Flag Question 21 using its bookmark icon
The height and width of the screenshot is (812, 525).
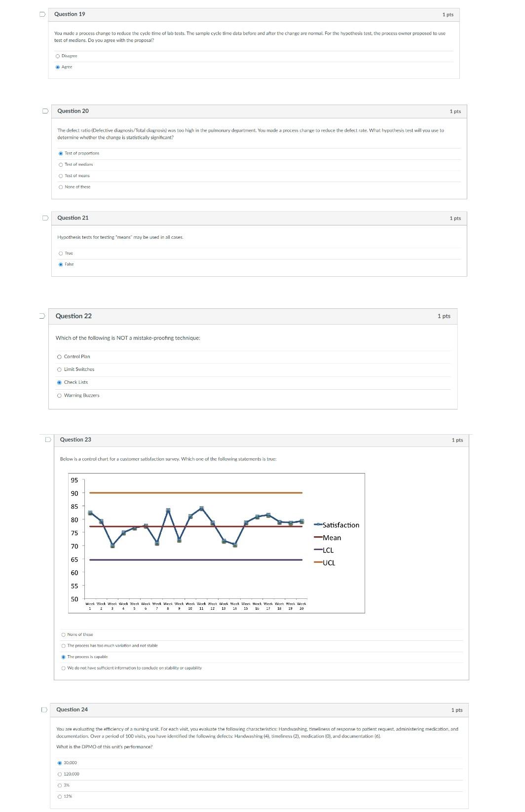coord(45,218)
